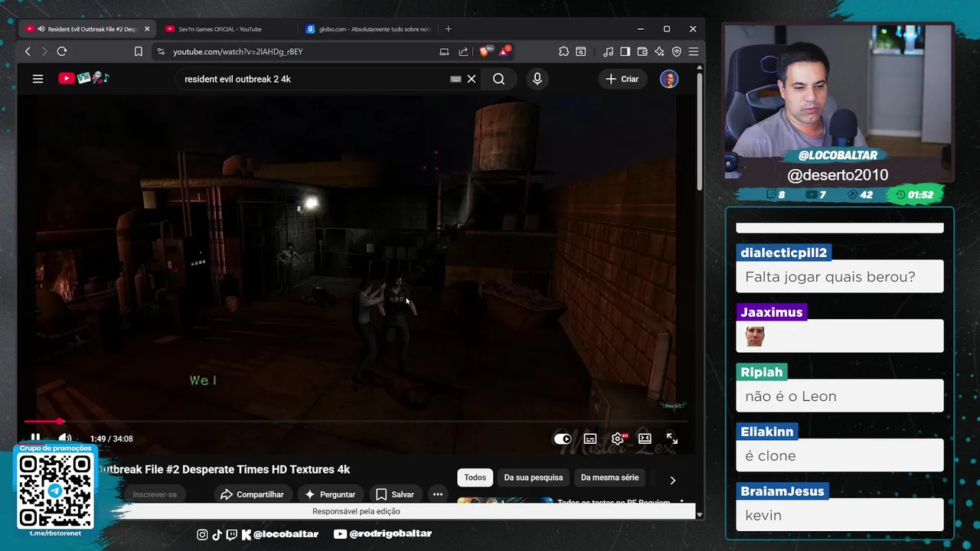Mute the tab via audio icon on Resident Evil tab
980x551 pixels.
tap(41, 29)
